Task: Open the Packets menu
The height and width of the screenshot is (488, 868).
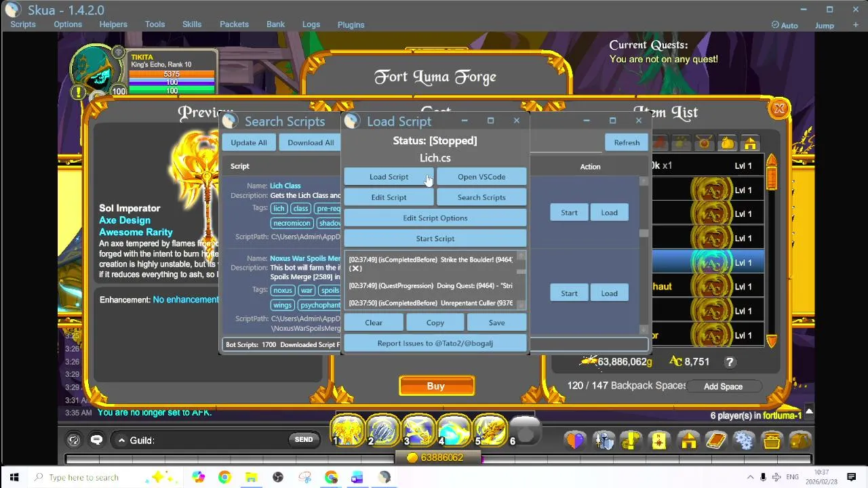Action: (x=234, y=24)
